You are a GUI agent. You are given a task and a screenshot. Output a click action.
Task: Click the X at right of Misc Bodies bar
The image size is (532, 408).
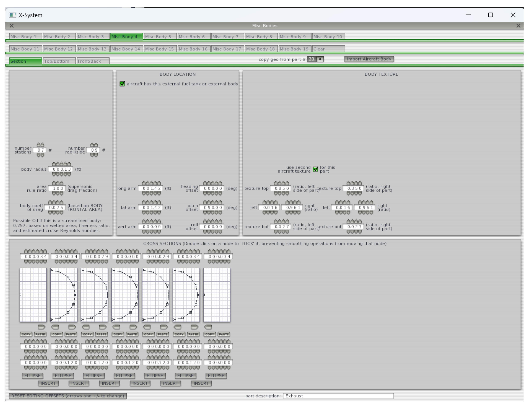tap(518, 25)
